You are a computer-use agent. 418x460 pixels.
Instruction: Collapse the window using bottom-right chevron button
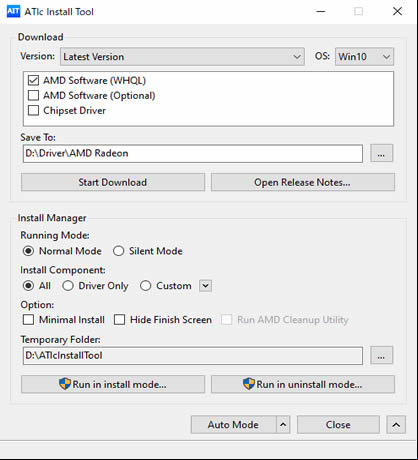point(396,425)
